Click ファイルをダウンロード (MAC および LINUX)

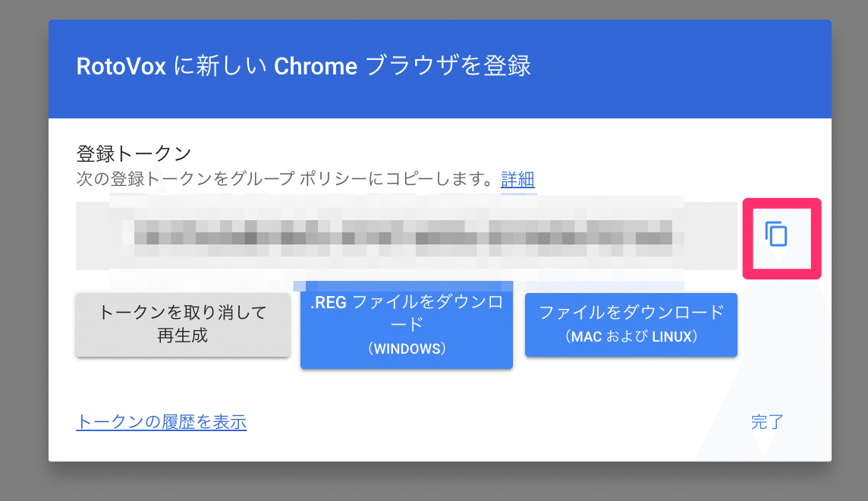click(631, 324)
